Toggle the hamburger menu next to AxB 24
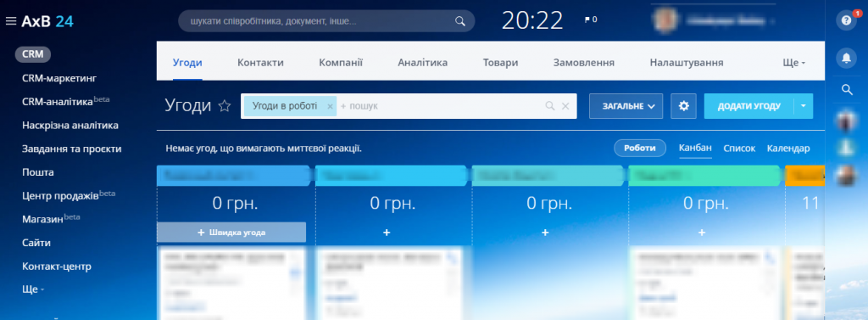 coord(10,21)
